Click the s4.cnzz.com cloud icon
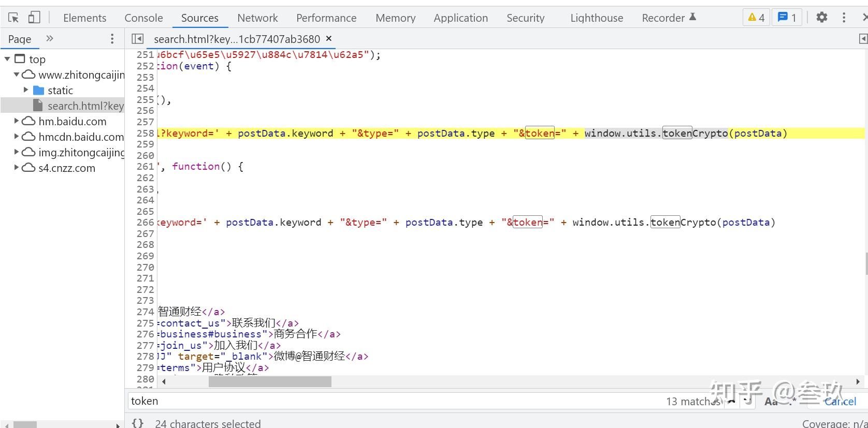 pos(28,168)
